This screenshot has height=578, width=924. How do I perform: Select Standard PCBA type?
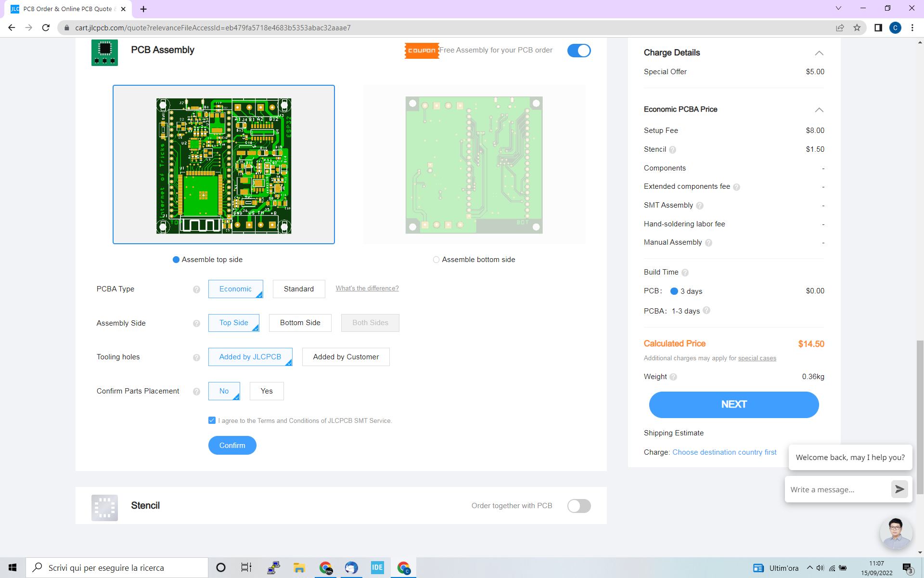pyautogui.click(x=298, y=289)
